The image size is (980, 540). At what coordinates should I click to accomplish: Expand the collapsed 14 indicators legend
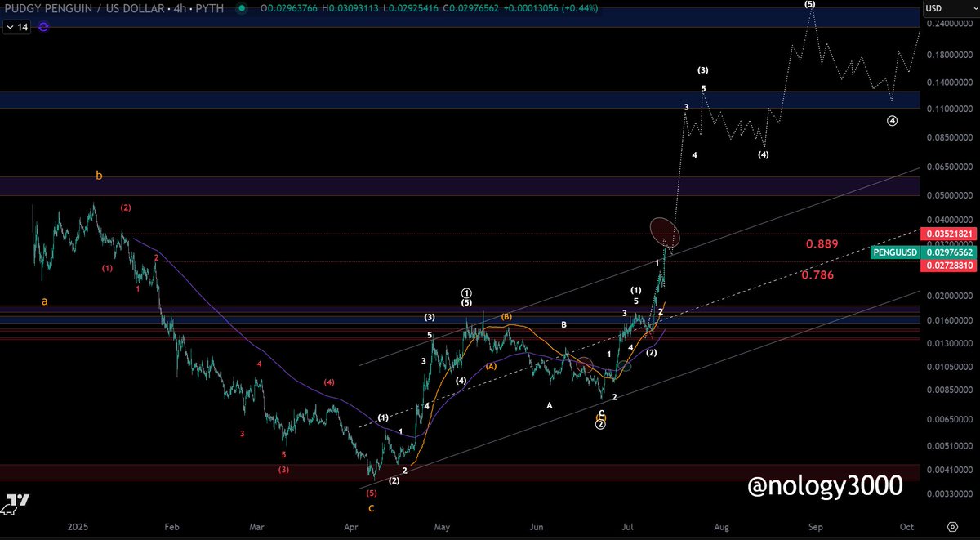(16, 27)
